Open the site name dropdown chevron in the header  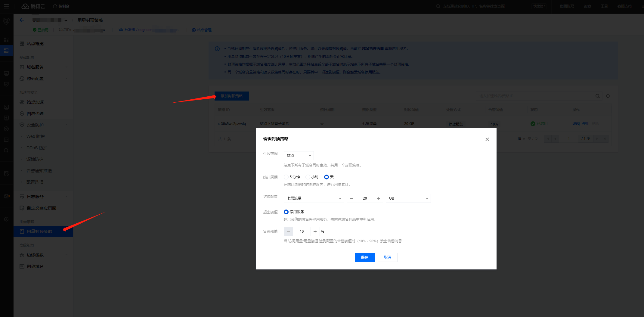click(x=66, y=20)
